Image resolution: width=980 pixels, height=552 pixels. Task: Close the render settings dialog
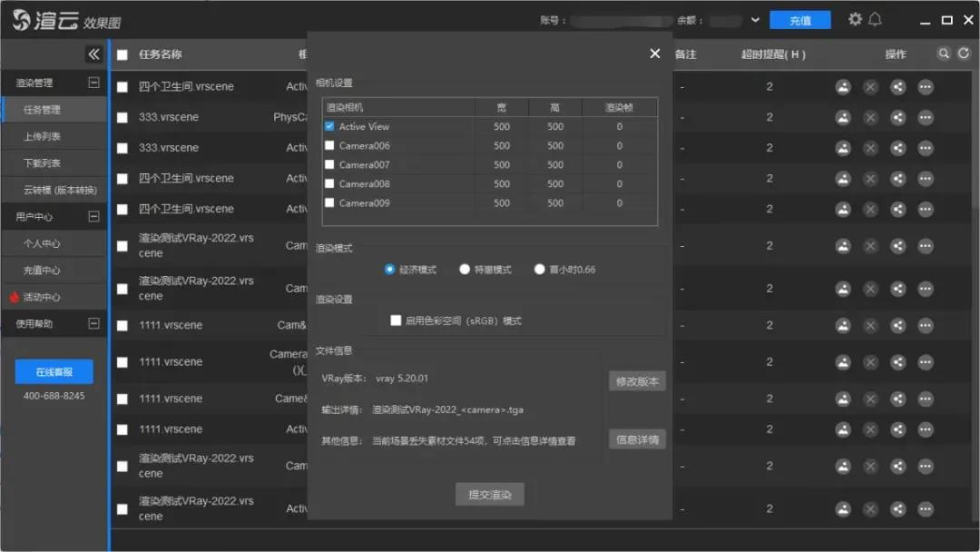pos(655,54)
